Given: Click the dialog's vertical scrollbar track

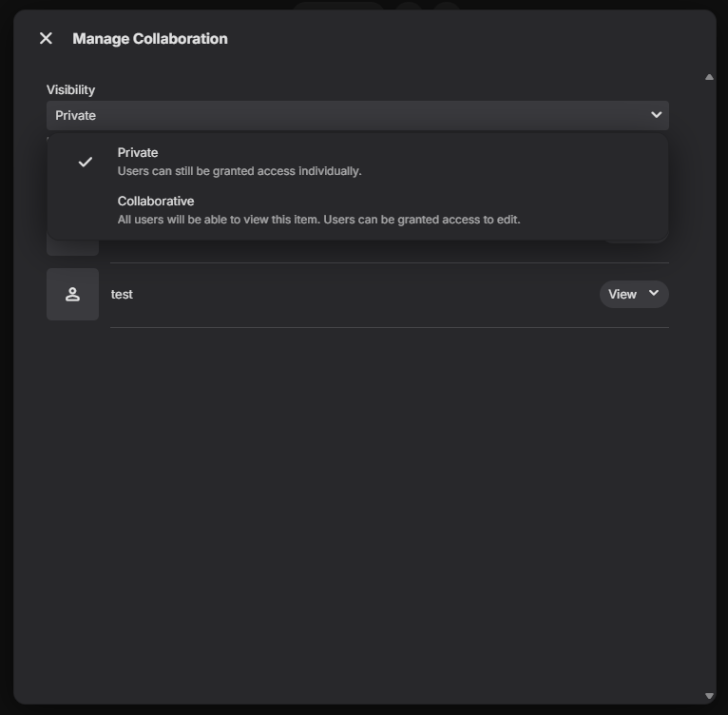Looking at the screenshot, I should tap(709, 380).
